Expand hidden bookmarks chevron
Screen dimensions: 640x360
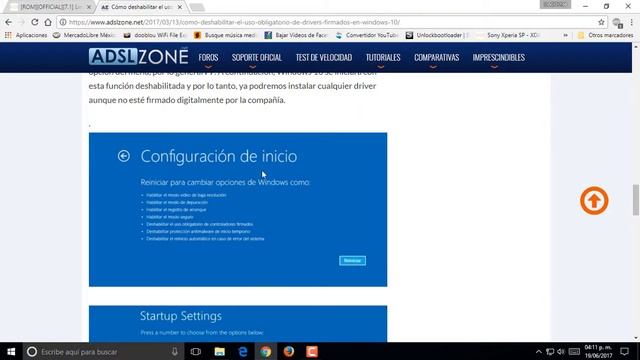565,36
